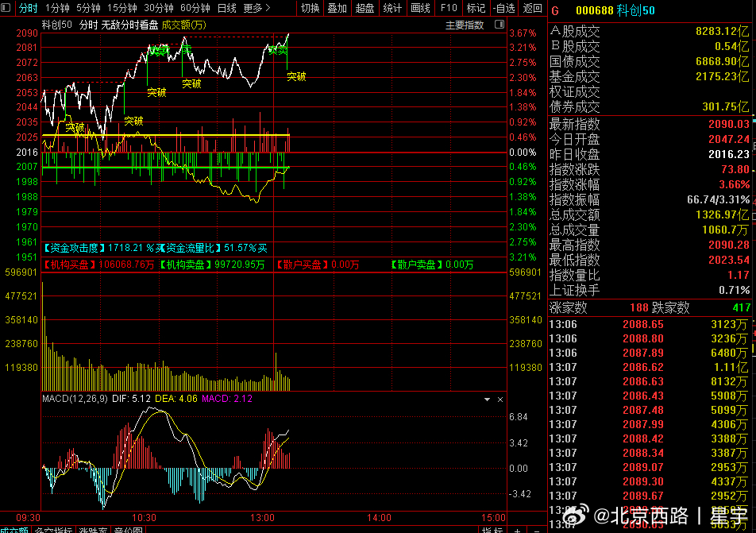
Task: Click the 涨家数 count 188
Action: (x=638, y=307)
